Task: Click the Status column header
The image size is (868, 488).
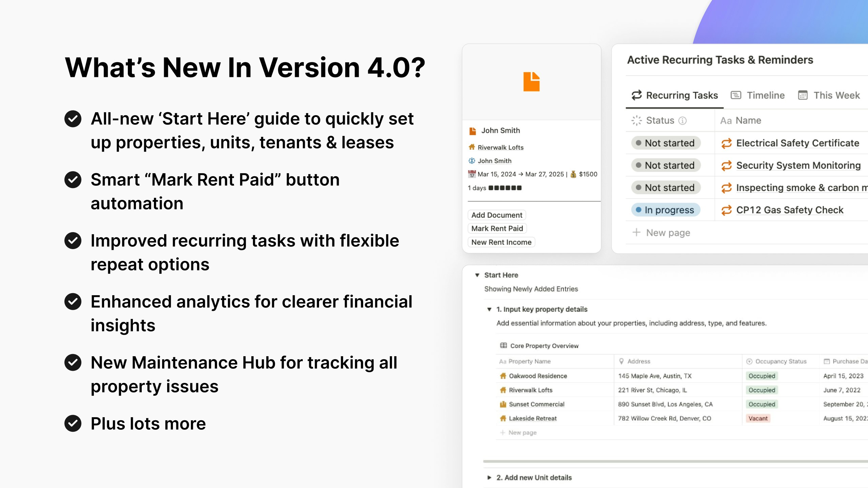Action: tap(670, 120)
